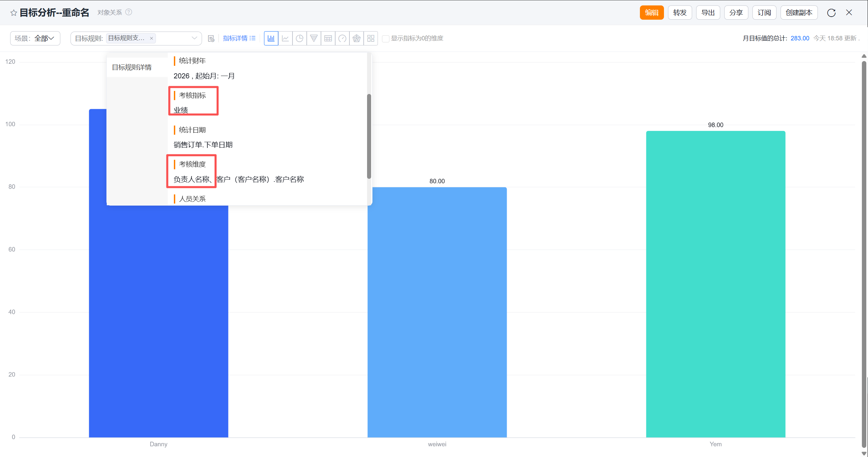Close the report with the X icon
This screenshot has width=868, height=457.
point(849,13)
